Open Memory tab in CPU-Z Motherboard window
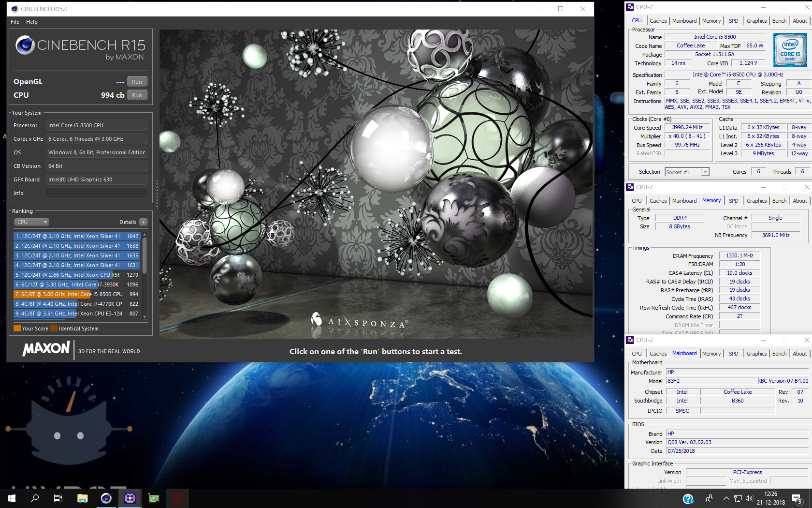The height and width of the screenshot is (508, 812). click(x=711, y=354)
